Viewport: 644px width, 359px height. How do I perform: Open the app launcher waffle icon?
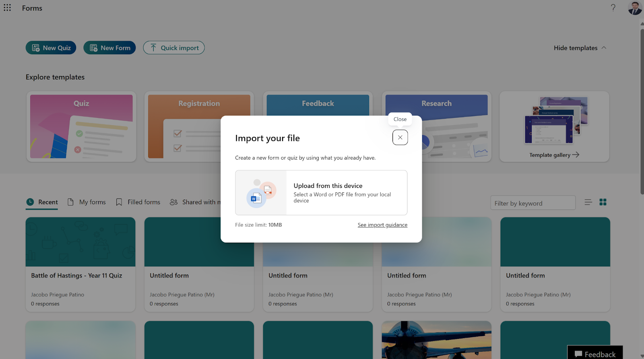coord(7,8)
